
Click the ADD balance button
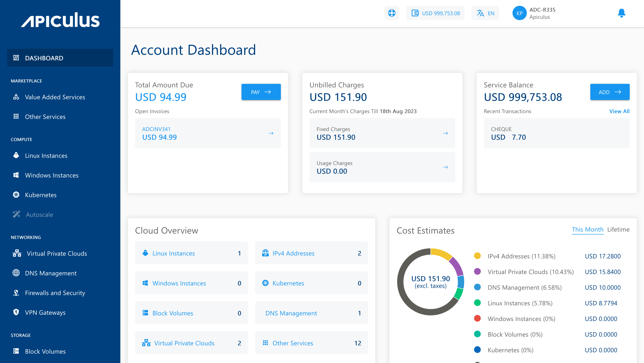point(610,92)
